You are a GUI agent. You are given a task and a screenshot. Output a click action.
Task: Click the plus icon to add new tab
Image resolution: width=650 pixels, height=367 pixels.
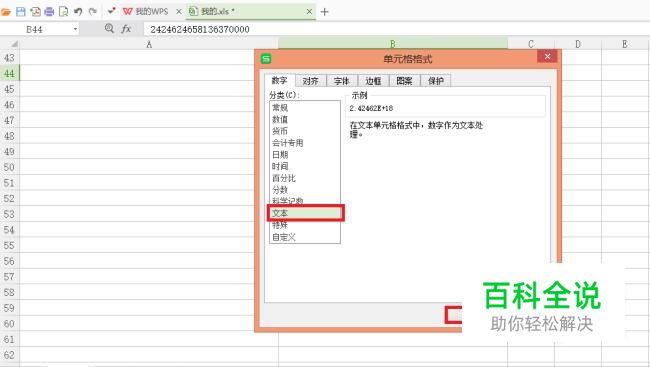325,12
